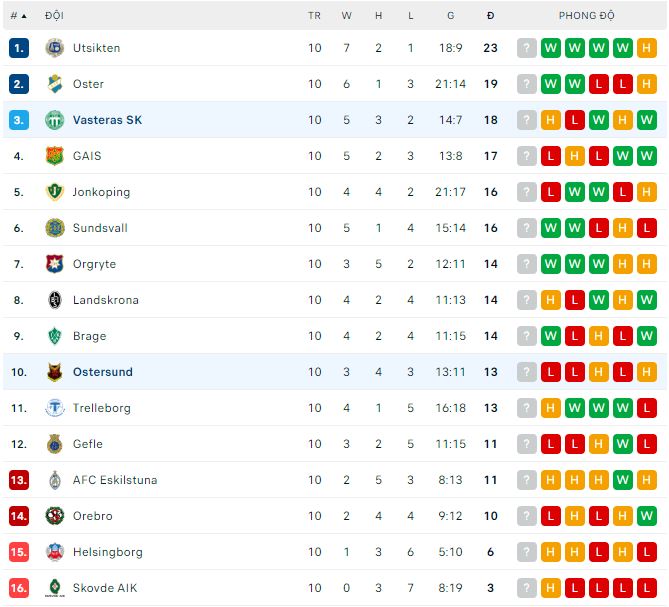
Task: Click the Oster club crest
Action: coord(54,84)
